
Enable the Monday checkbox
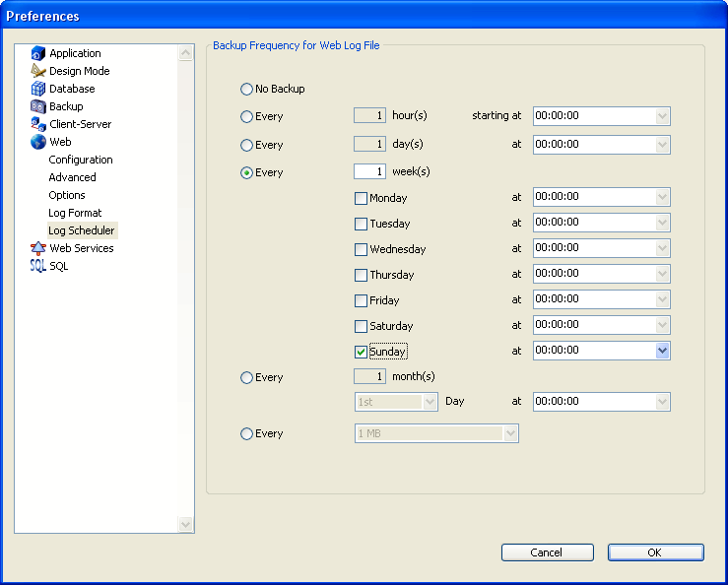[362, 198]
